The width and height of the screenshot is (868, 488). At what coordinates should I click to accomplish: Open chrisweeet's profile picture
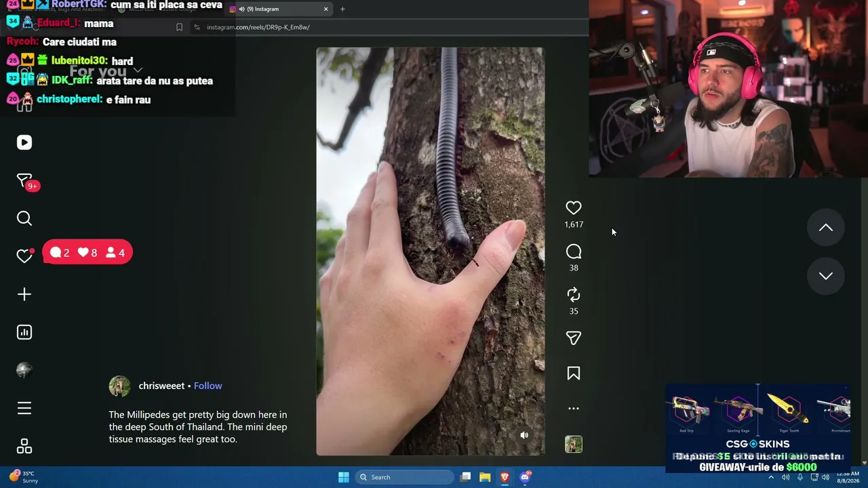point(120,386)
